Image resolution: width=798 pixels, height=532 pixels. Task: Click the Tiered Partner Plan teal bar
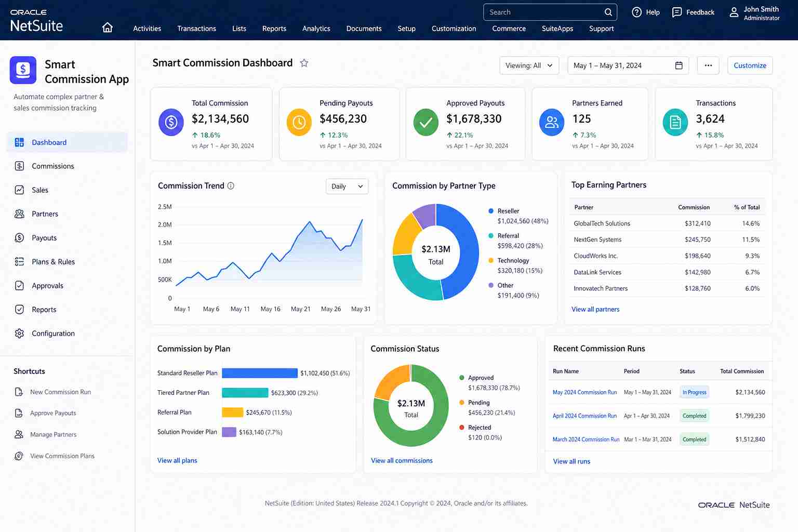pos(245,393)
